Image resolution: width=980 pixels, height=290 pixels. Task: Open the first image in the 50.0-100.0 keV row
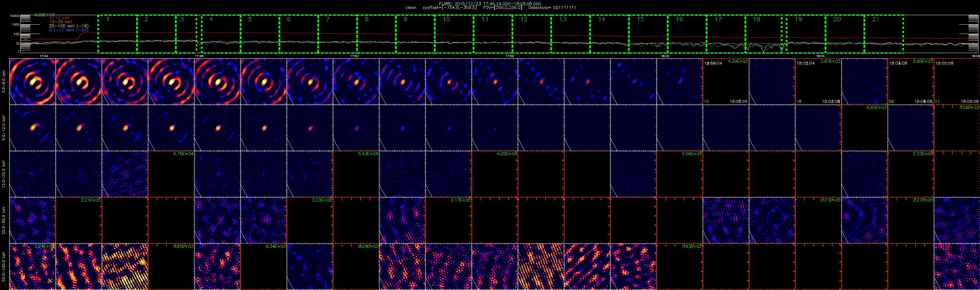coord(32,266)
